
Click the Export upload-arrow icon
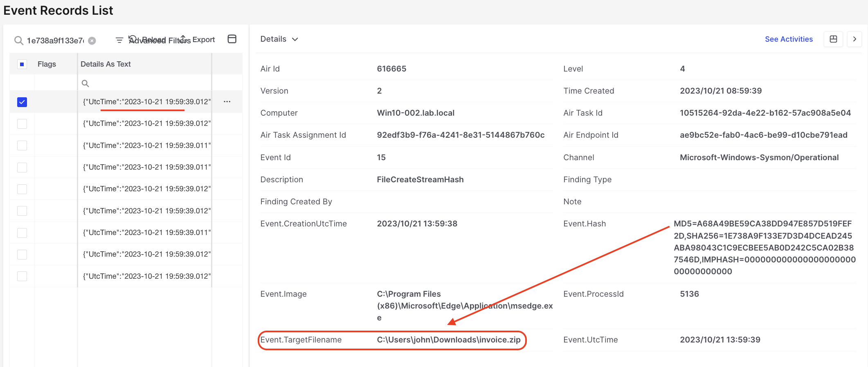(184, 39)
